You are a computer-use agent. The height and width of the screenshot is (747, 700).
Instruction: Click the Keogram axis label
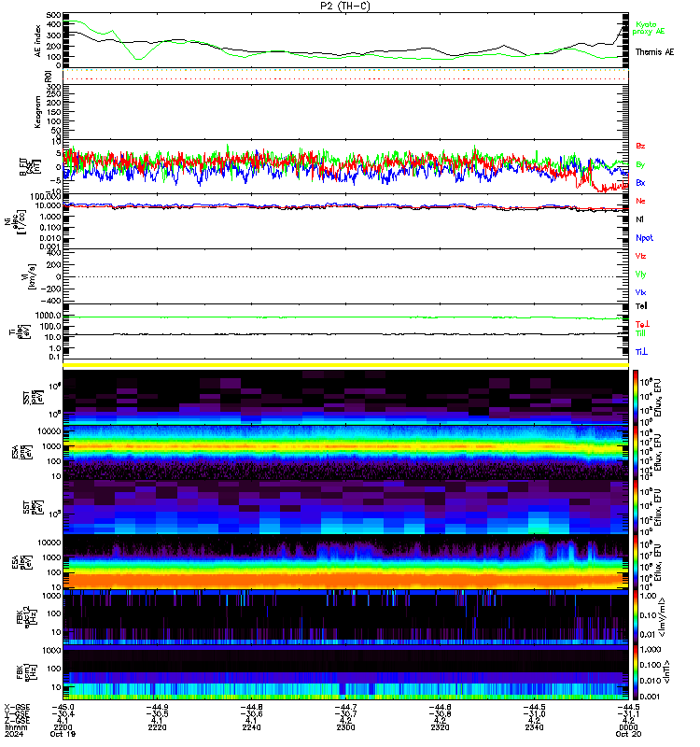click(x=37, y=112)
